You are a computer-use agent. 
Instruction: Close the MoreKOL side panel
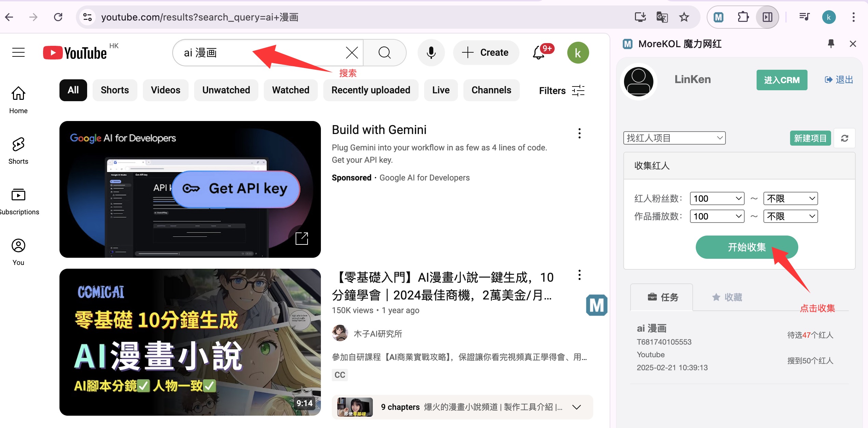(853, 44)
